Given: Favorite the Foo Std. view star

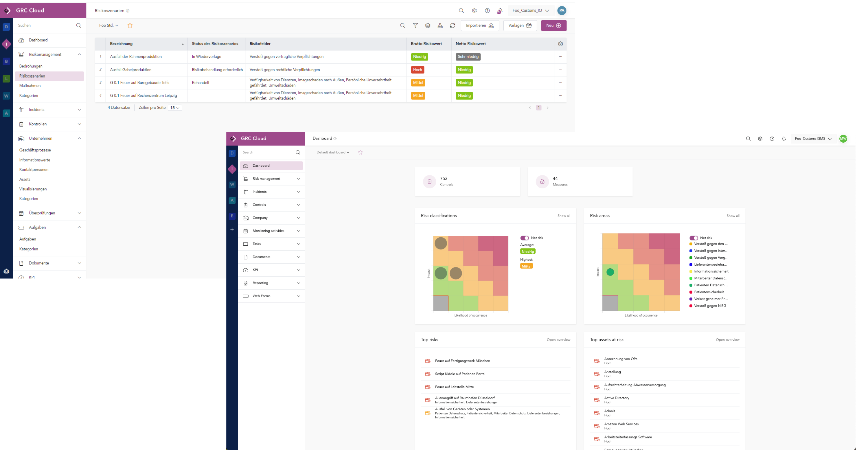Looking at the screenshot, I should pyautogui.click(x=130, y=25).
